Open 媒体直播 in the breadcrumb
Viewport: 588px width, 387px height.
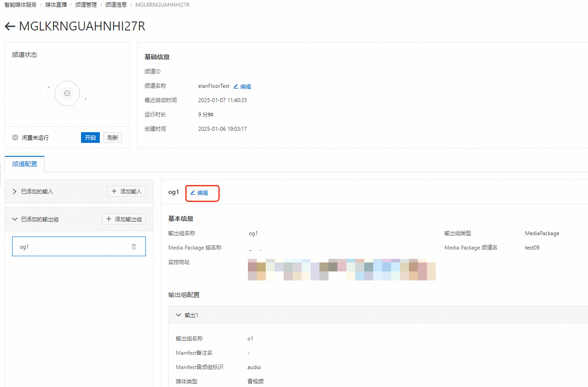[56, 4]
